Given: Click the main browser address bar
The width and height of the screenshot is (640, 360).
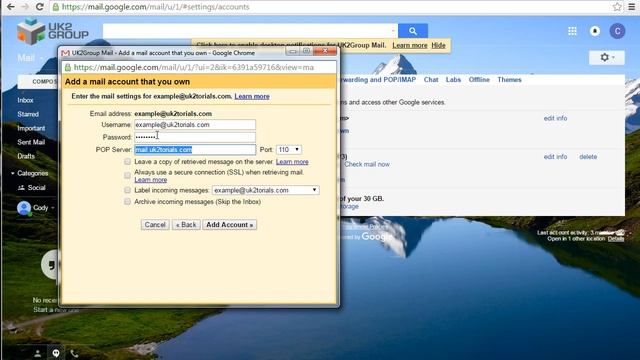Looking at the screenshot, I should pyautogui.click(x=331, y=7).
